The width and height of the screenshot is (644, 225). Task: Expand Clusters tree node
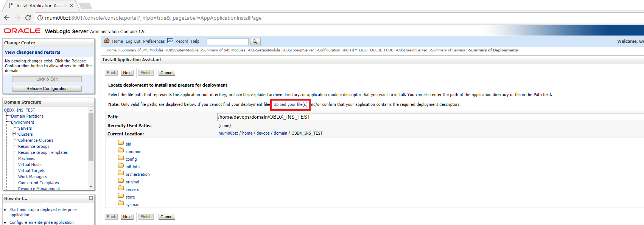pyautogui.click(x=14, y=134)
